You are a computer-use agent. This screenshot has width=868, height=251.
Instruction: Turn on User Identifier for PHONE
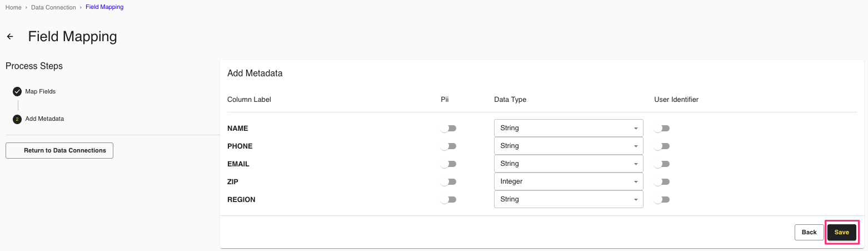click(661, 146)
